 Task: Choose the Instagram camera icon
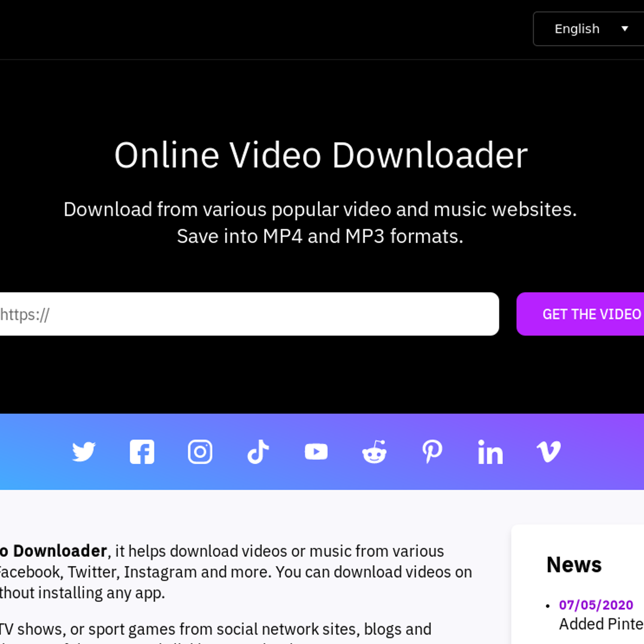(200, 452)
